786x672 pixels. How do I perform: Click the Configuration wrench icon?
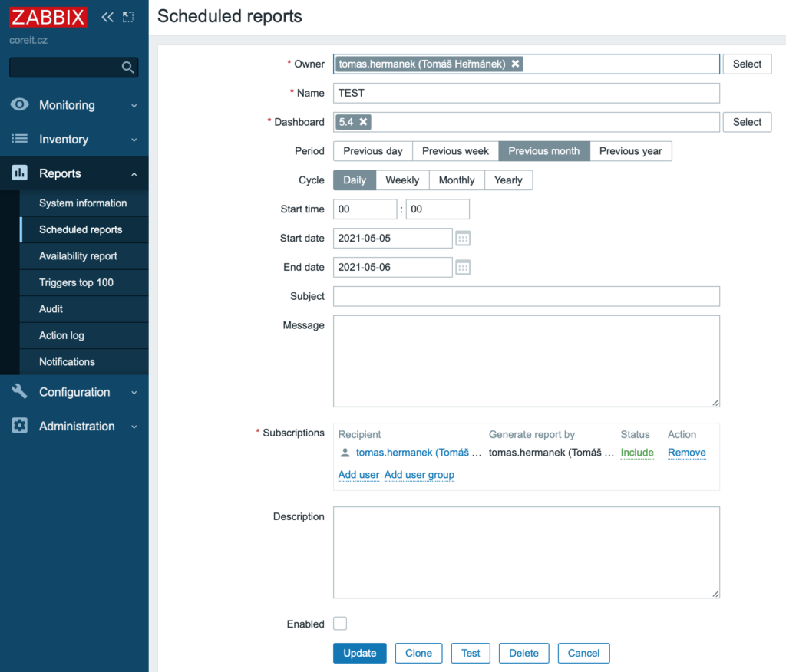19,391
